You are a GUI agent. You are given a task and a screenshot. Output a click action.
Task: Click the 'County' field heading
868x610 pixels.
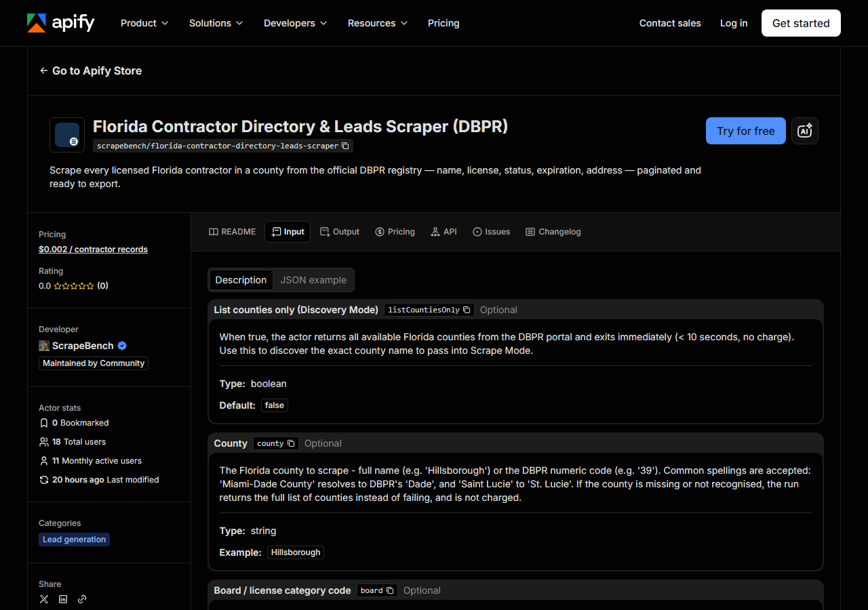tap(231, 443)
